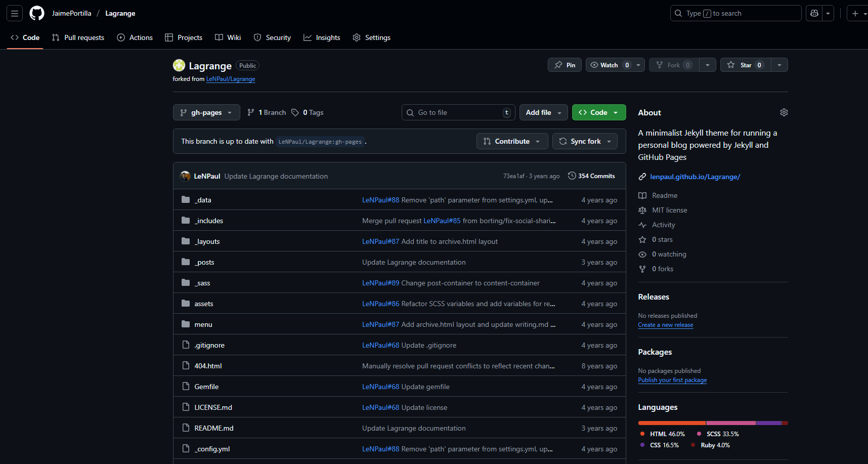Open the hamburger navigation menu

tap(15, 13)
